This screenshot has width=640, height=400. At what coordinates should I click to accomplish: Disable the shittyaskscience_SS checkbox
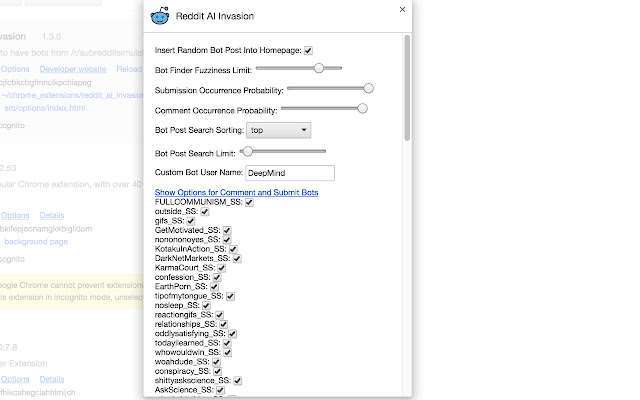238,380
